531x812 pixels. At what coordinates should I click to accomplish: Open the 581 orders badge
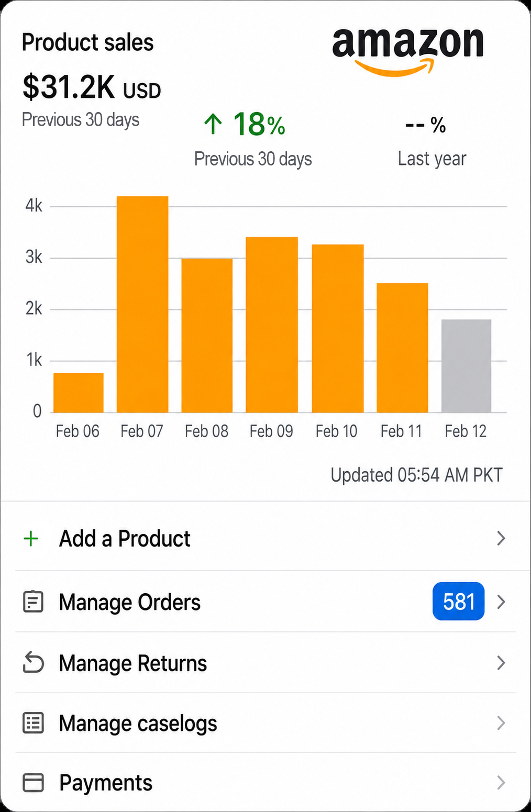(458, 602)
